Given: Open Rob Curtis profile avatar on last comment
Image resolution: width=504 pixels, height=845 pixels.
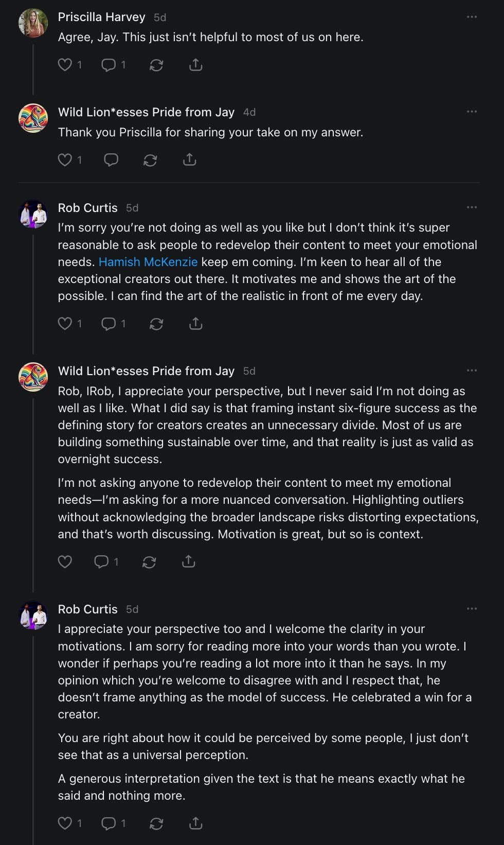Looking at the screenshot, I should (33, 615).
